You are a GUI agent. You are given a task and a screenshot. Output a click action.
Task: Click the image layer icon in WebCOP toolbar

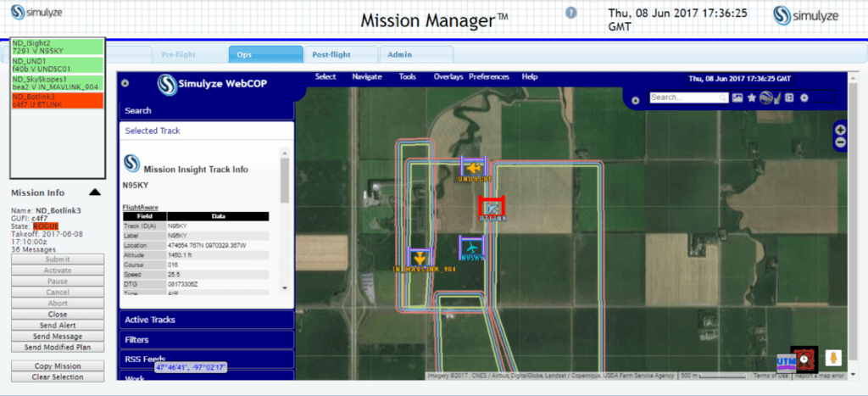[737, 98]
